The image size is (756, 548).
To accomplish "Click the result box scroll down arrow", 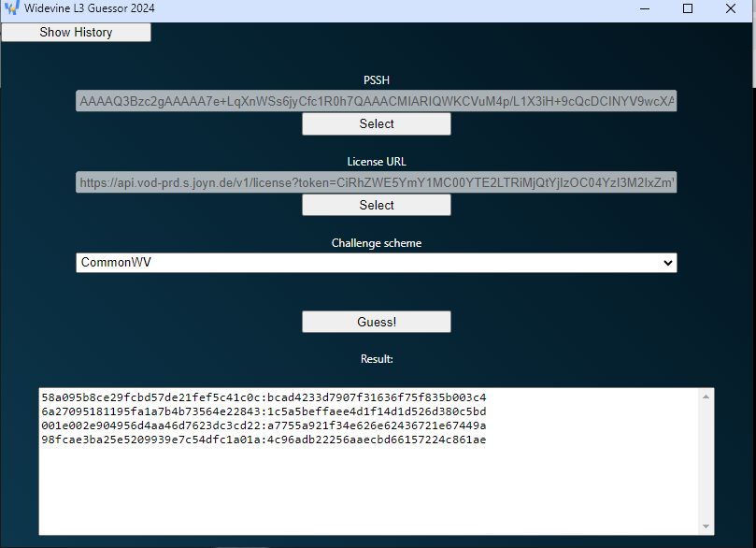I will pos(706,526).
